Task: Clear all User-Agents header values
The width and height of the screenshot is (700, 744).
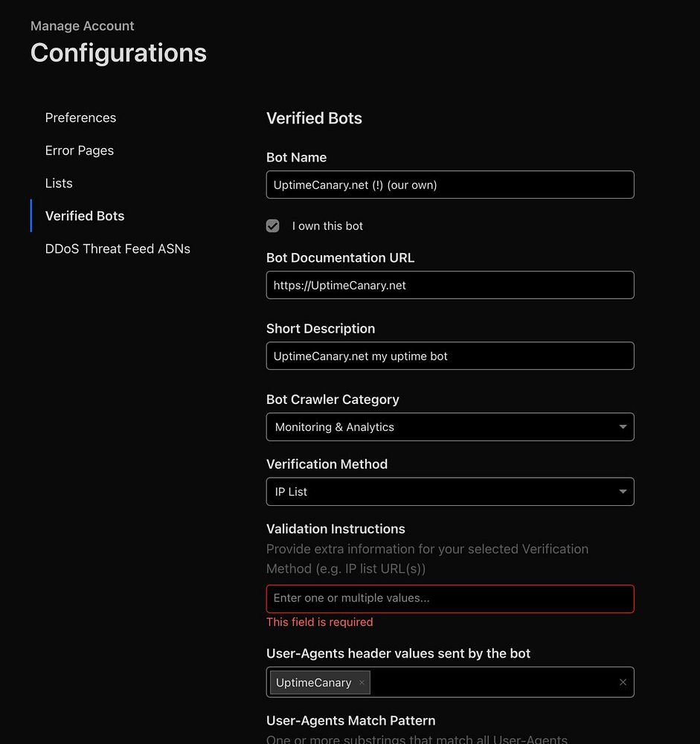Action: (623, 682)
